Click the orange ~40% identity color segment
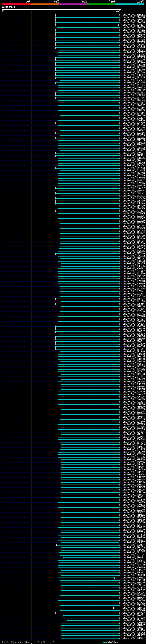This screenshot has height=644, width=146. pyautogui.click(x=45, y=4)
